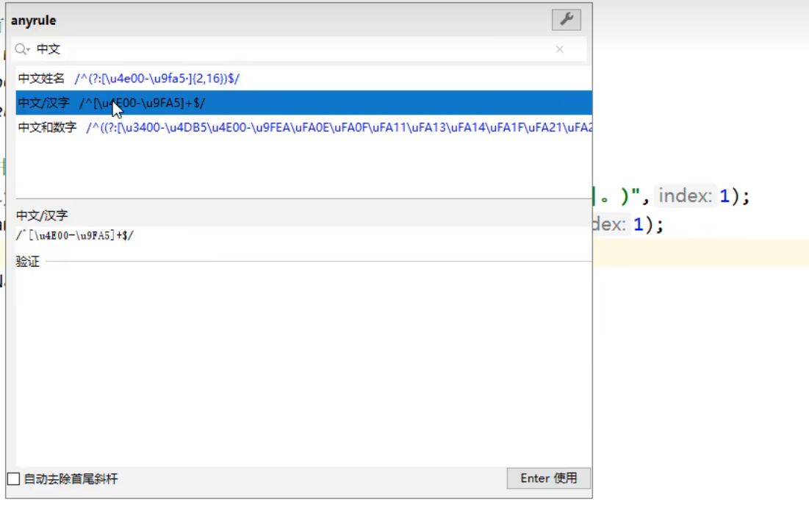Click the anyrule window title

34,21
